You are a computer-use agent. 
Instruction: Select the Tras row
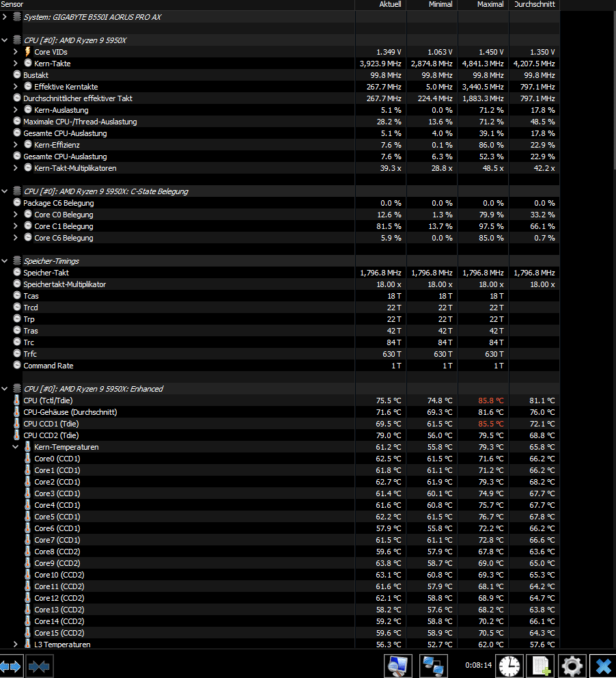click(280, 331)
